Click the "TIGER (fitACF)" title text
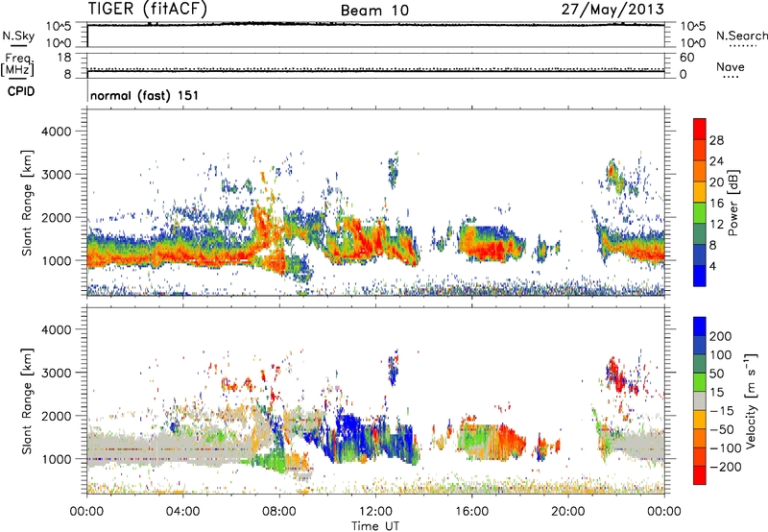Image resolution: width=768 pixels, height=532 pixels. [148, 10]
